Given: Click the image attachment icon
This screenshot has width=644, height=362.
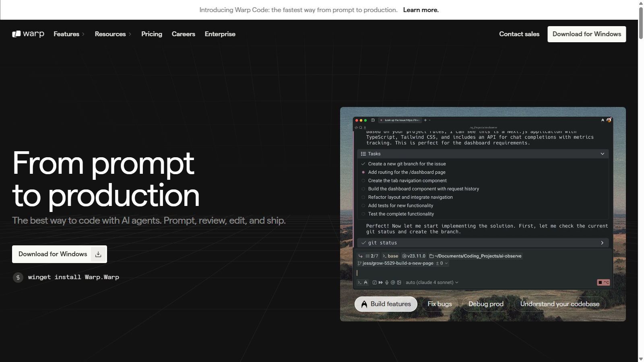Looking at the screenshot, I should (399, 282).
